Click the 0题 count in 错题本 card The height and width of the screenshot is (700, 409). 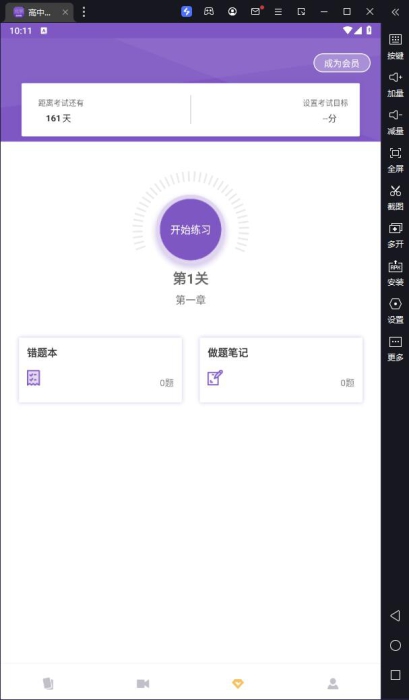pos(167,383)
